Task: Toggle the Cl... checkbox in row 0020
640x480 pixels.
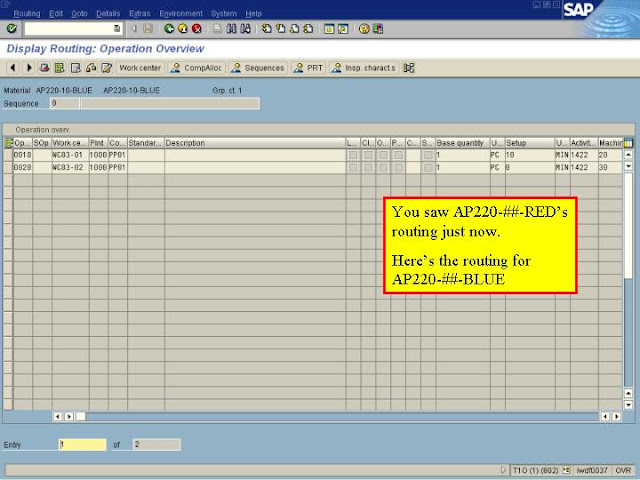Action: click(x=368, y=167)
